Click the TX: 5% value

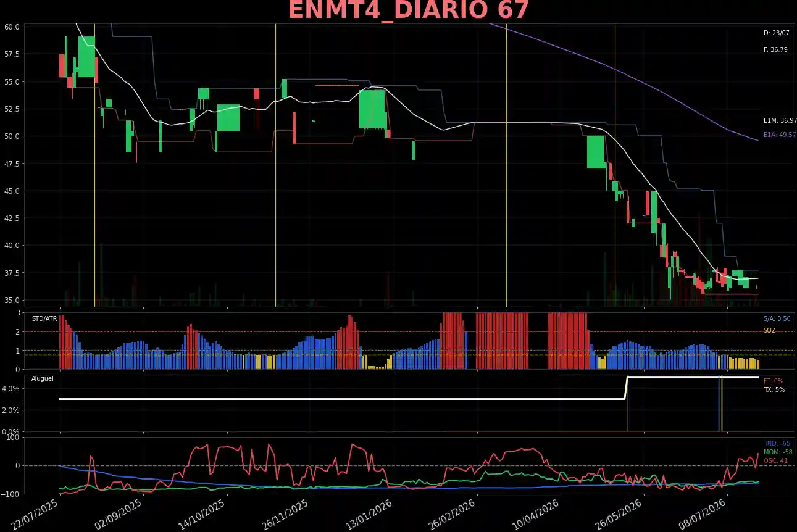point(774,390)
